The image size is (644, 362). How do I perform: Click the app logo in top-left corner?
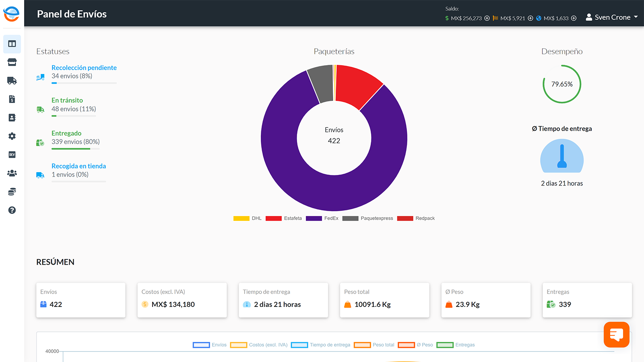coord(12,14)
